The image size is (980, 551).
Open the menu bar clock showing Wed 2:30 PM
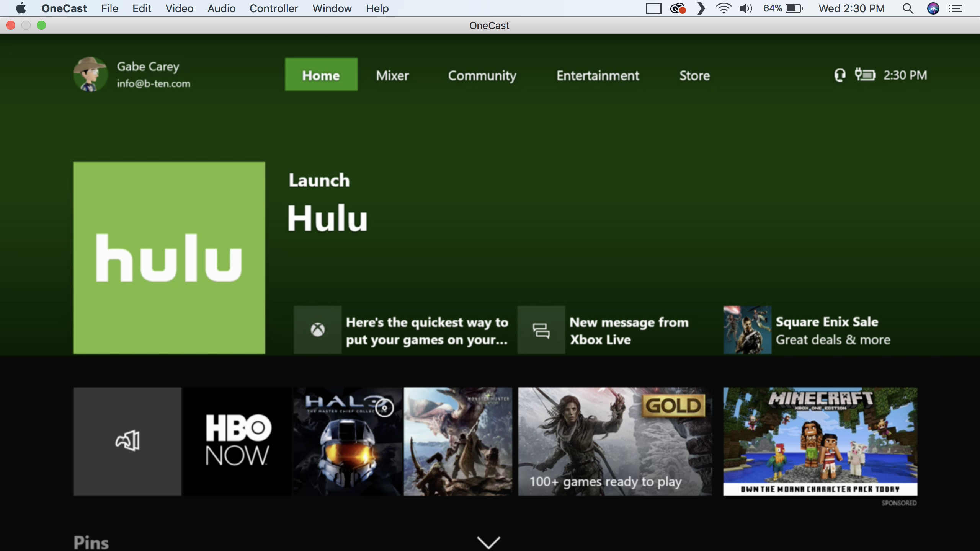(851, 8)
